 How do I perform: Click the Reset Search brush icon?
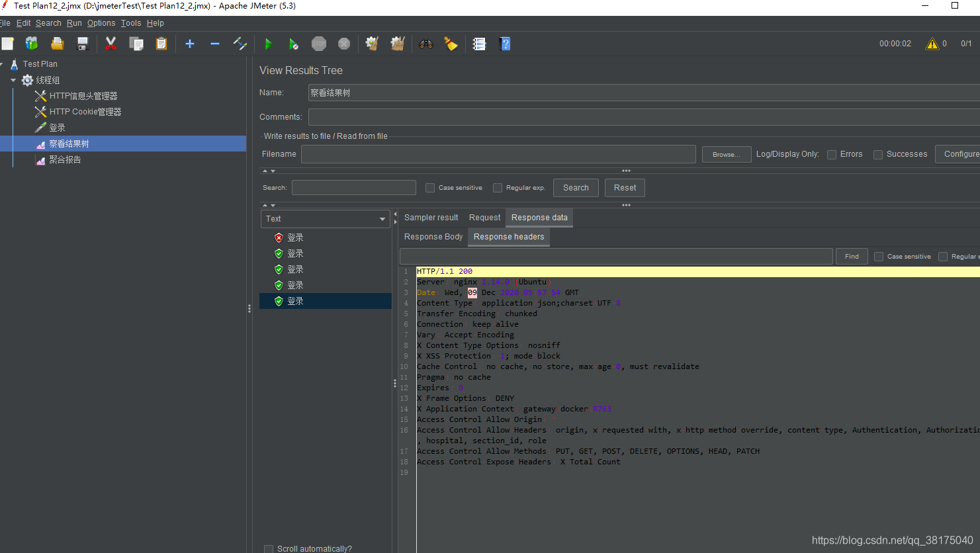[451, 44]
